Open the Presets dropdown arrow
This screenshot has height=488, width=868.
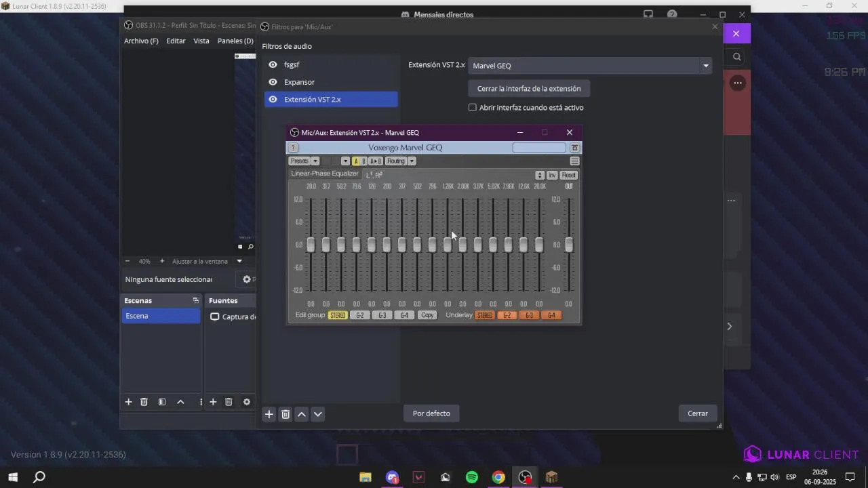point(315,161)
